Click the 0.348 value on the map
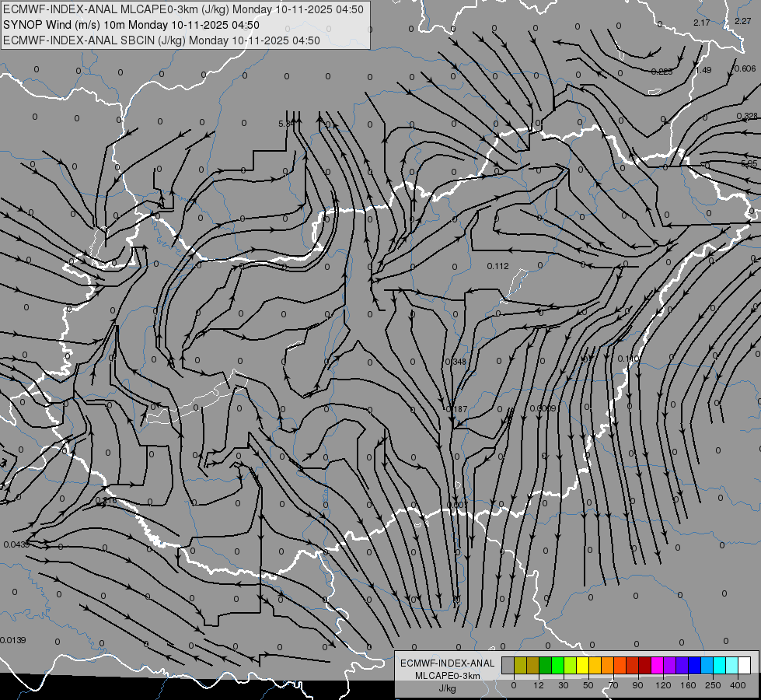Viewport: 761px width, 700px height. click(x=456, y=362)
